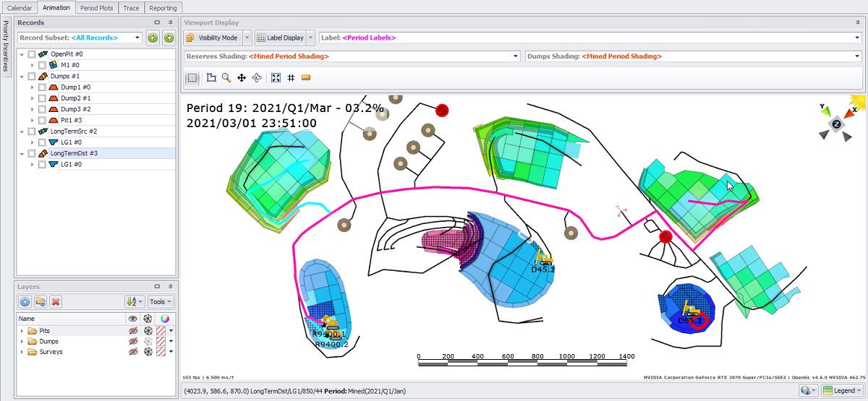Click the green next-record arrow button

(x=169, y=38)
